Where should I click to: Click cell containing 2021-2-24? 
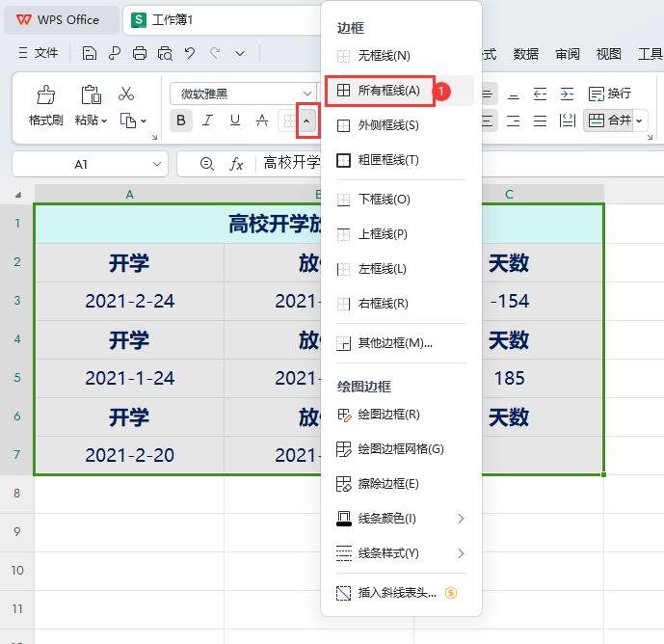tap(129, 301)
